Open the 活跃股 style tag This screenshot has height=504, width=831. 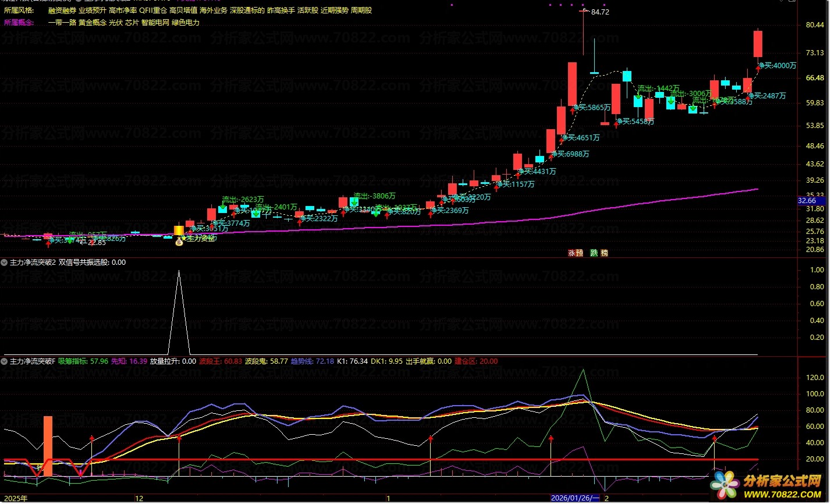pyautogui.click(x=308, y=10)
